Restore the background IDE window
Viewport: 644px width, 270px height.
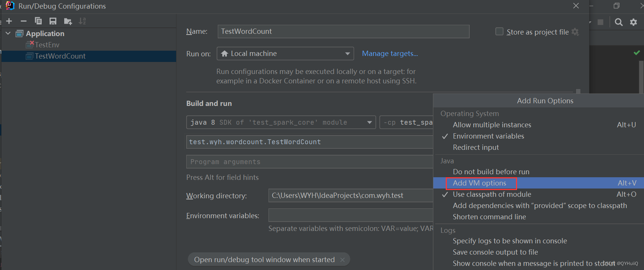(616, 6)
